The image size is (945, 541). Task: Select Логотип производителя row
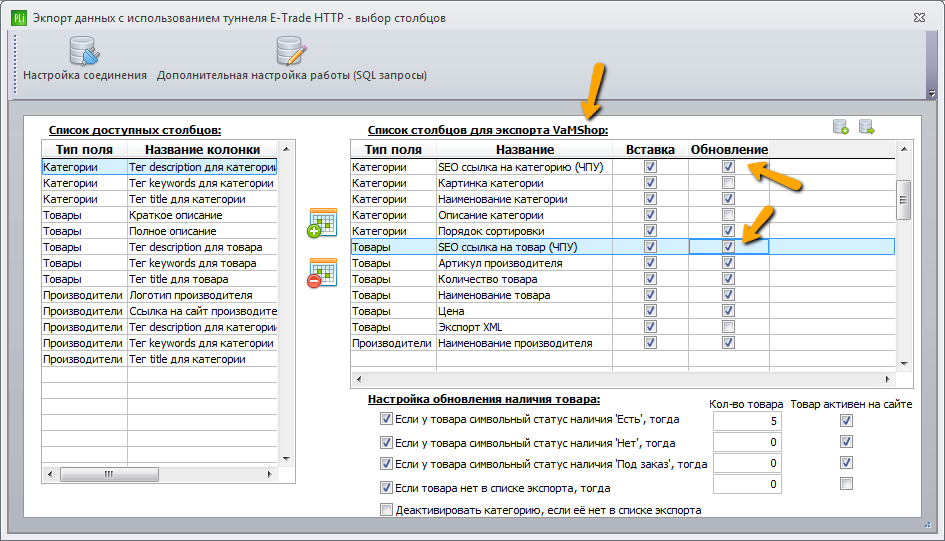159,295
